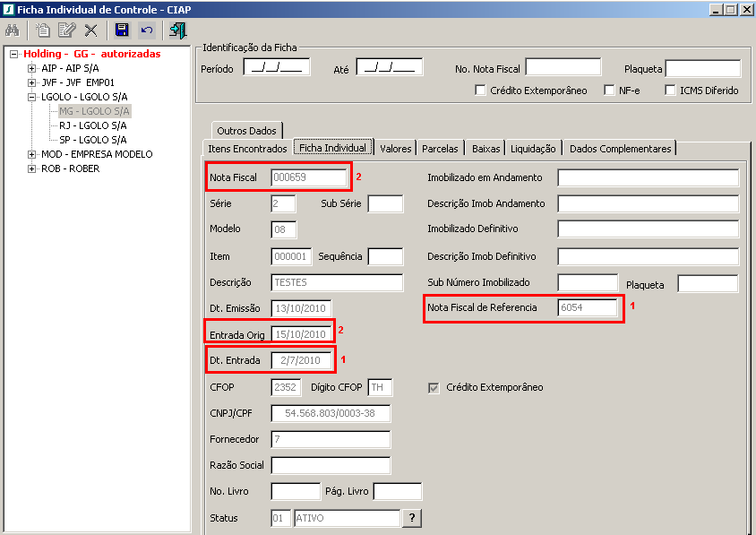756x535 pixels.
Task: Select RJ - LGOLO S/A in tree
Action: click(92, 125)
